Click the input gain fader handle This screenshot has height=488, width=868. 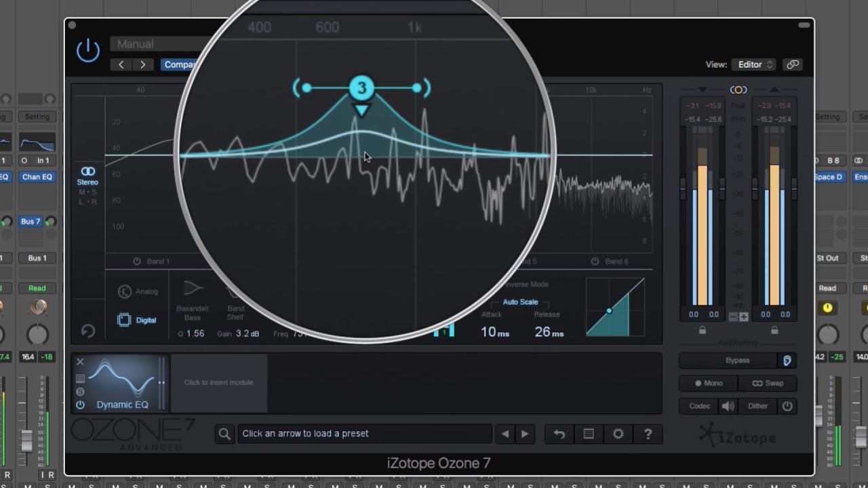tap(683, 189)
